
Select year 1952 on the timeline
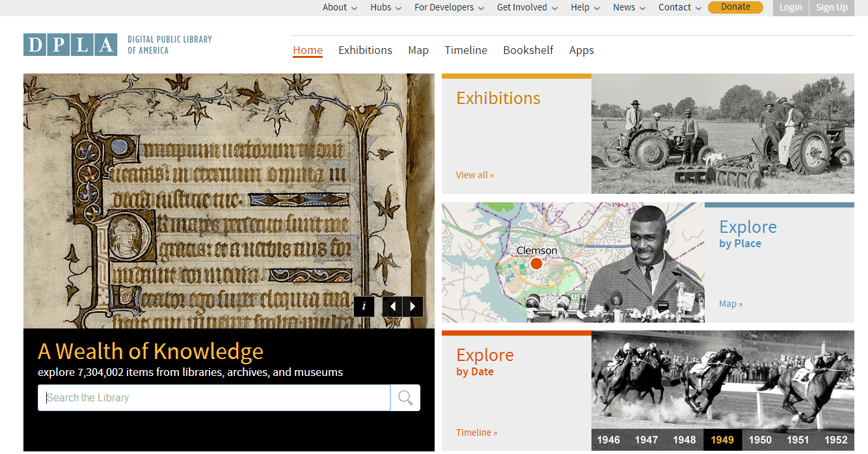836,440
